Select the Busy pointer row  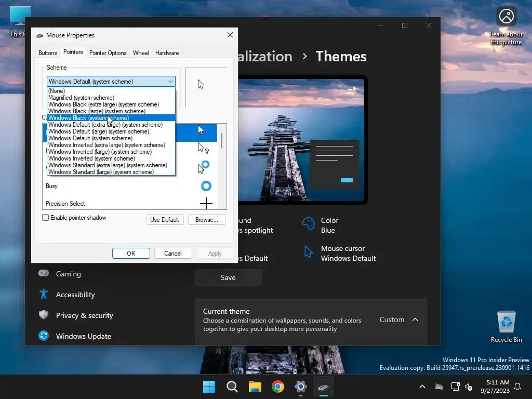130,186
